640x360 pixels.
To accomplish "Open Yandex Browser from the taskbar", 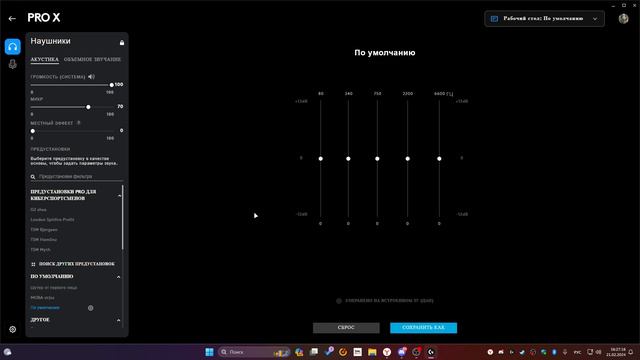I will pyautogui.click(x=387, y=352).
